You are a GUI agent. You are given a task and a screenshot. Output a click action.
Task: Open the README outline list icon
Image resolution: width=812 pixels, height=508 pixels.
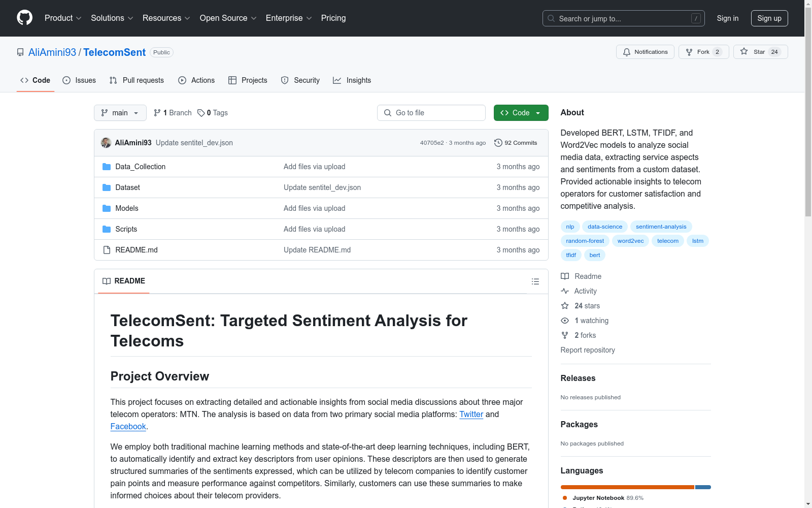coord(535,281)
